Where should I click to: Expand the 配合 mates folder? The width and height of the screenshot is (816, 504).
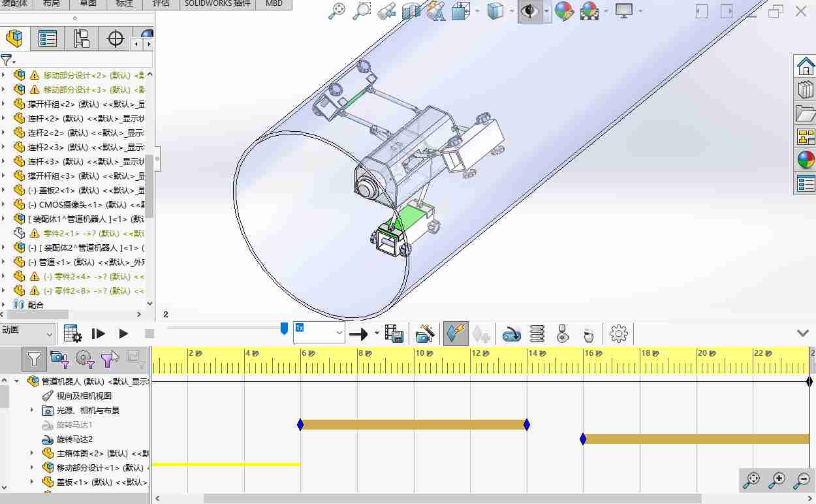click(x=3, y=305)
